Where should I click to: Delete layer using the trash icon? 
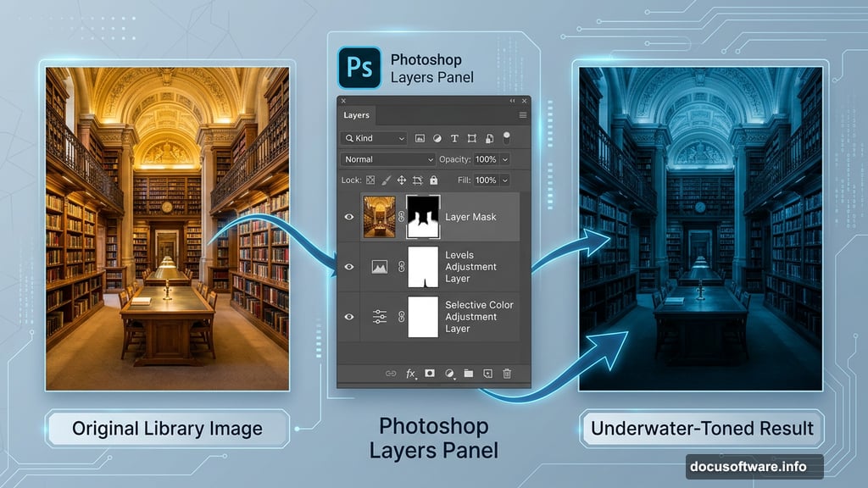[506, 374]
